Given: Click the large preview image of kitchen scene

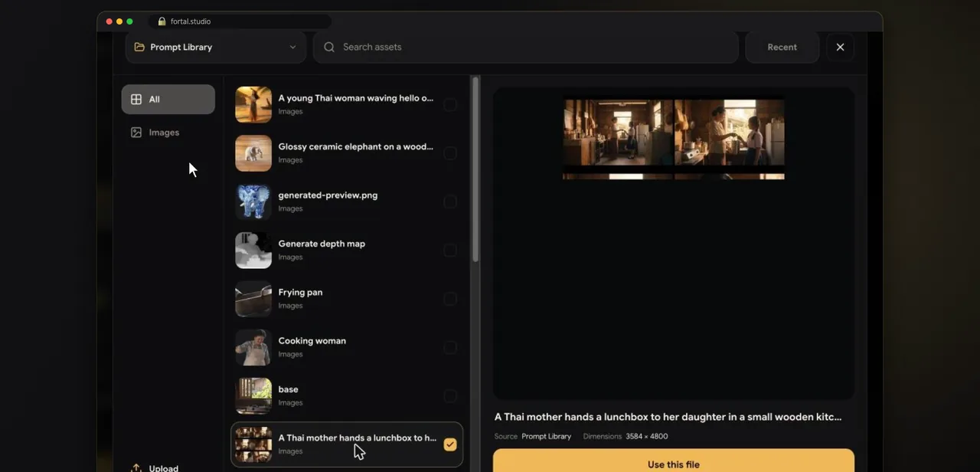Looking at the screenshot, I should (x=674, y=138).
